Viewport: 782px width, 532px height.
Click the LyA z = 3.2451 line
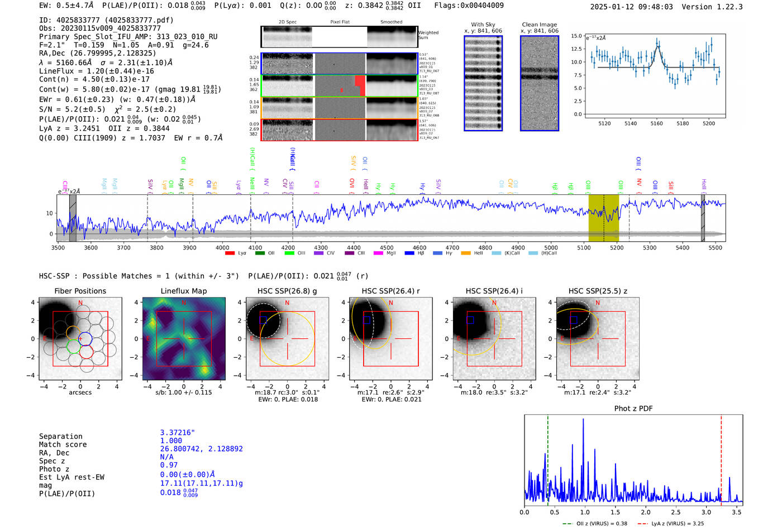[x=70, y=128]
